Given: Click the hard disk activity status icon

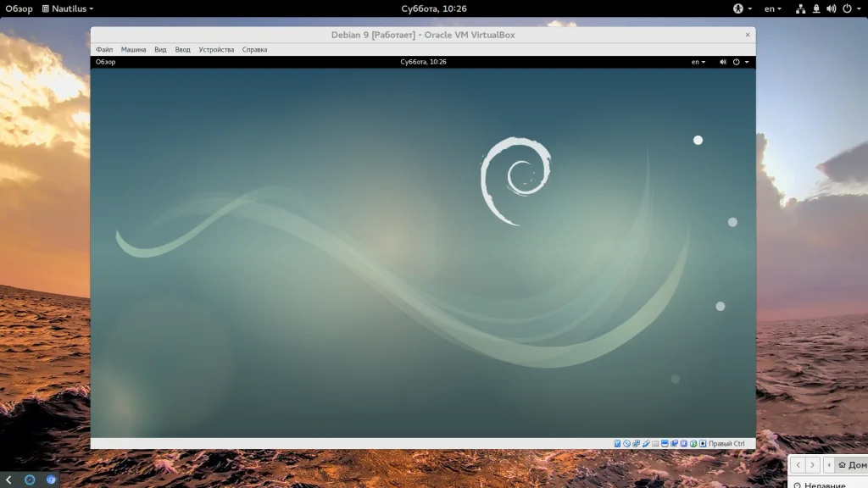Looking at the screenshot, I should click(x=618, y=443).
